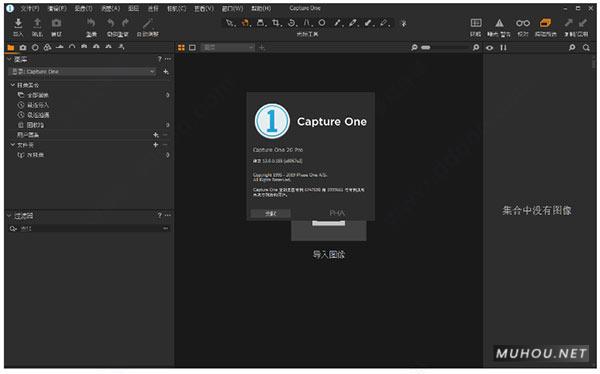Viewport: 600px width, 374px height.
Task: Open the 帮助(H) menu
Action: (x=261, y=8)
